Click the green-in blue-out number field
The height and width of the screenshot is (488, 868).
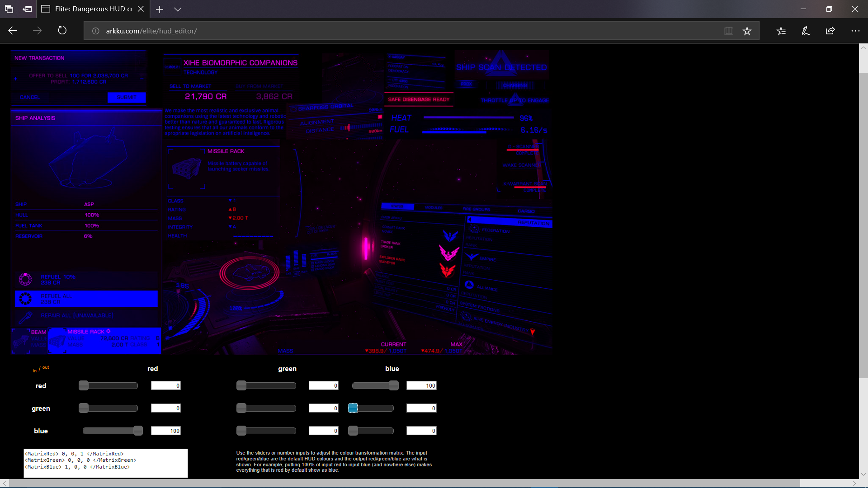click(x=421, y=408)
